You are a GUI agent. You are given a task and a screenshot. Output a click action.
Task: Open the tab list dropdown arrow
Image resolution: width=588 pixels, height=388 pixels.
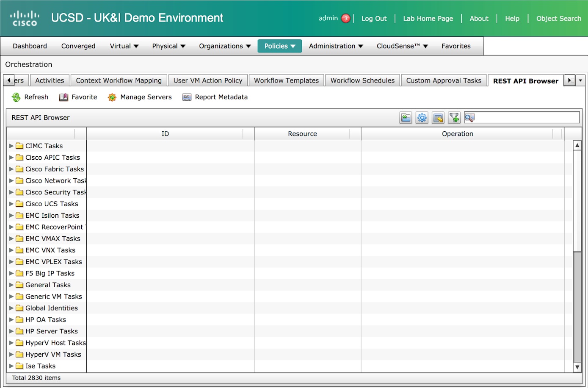coord(580,80)
